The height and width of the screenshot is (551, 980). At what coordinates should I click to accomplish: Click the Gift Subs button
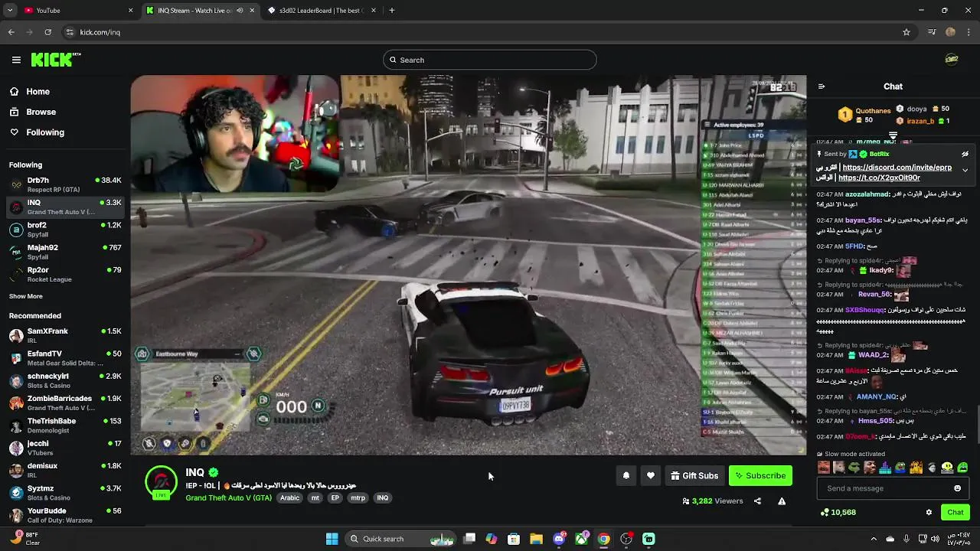click(x=694, y=476)
